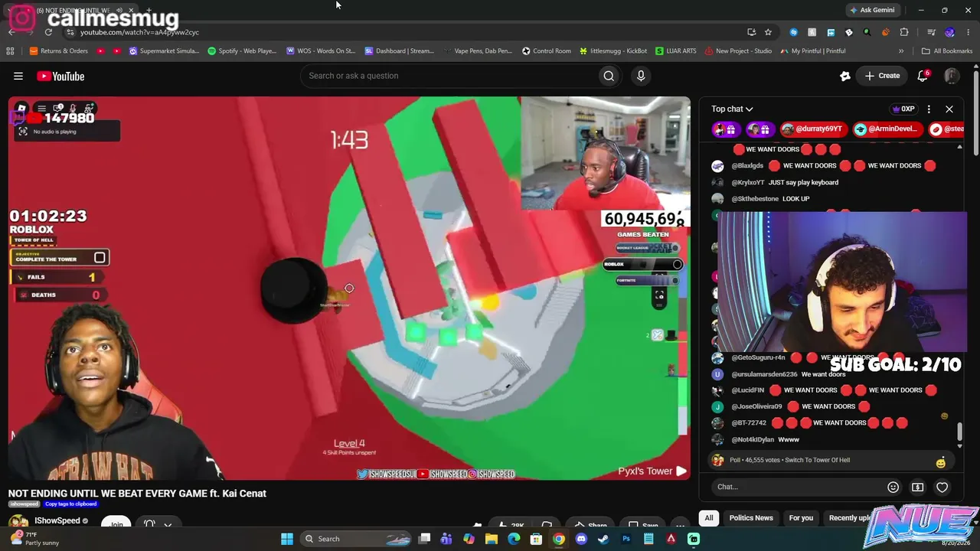The image size is (980, 551).
Task: Focus the YouTube search box
Action: (449, 76)
